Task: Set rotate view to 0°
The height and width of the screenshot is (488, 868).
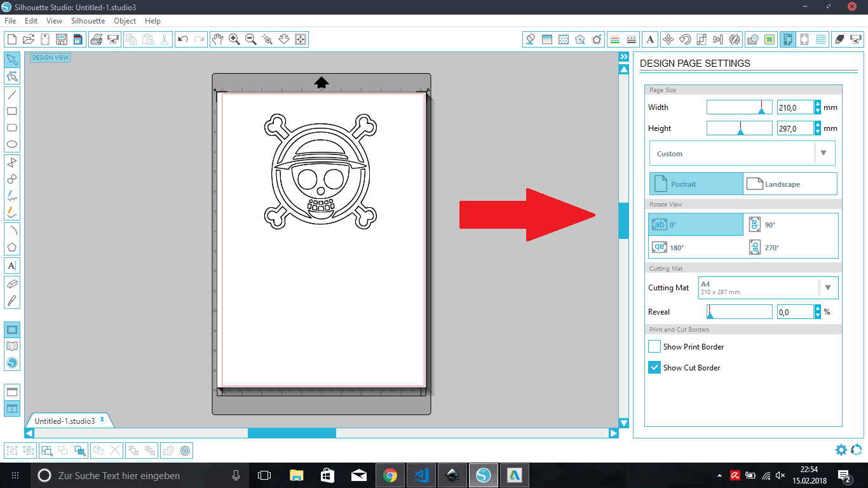Action: tap(696, 224)
